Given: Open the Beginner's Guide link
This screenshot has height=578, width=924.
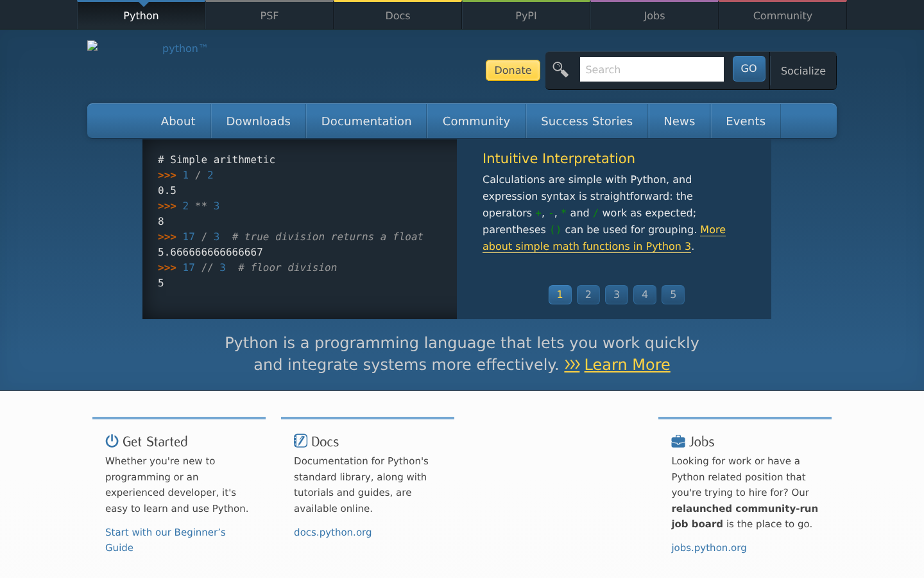Looking at the screenshot, I should [166, 540].
